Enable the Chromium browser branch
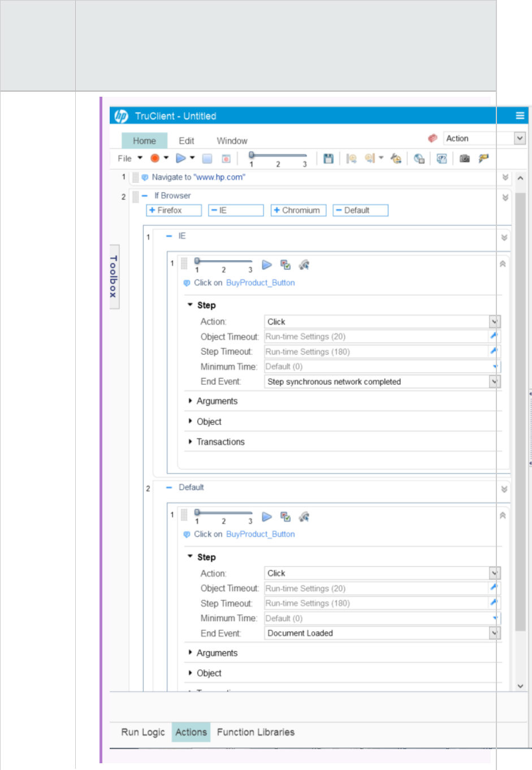This screenshot has height=770, width=532. (x=299, y=210)
